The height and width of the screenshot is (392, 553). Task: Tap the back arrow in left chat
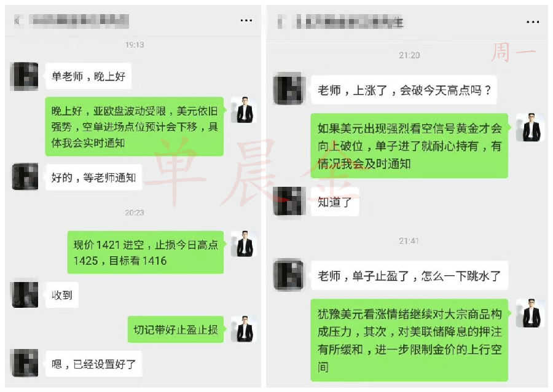[17, 21]
